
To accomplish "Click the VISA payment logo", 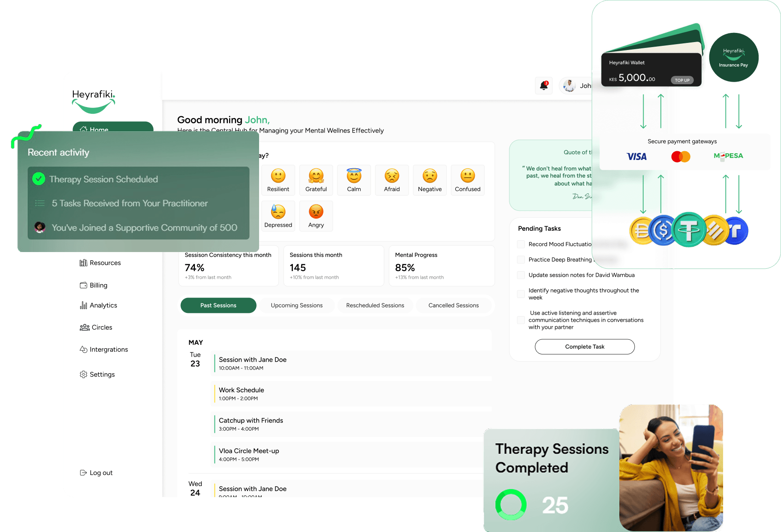I will pyautogui.click(x=637, y=156).
